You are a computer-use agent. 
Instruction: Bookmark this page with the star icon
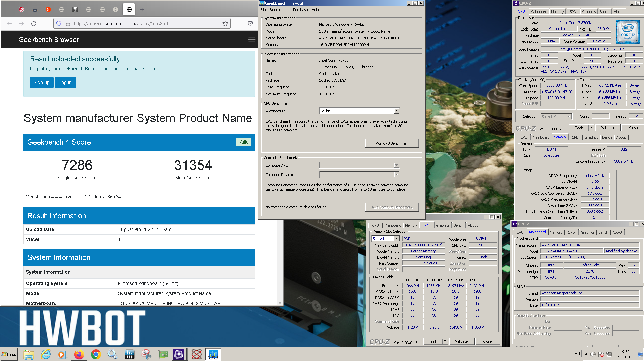[x=225, y=23]
